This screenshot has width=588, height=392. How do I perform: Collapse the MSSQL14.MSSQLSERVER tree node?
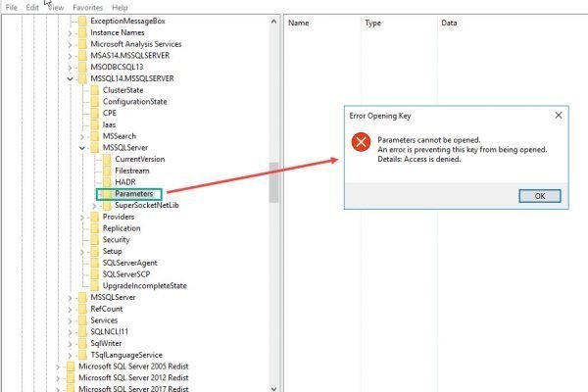coord(70,78)
